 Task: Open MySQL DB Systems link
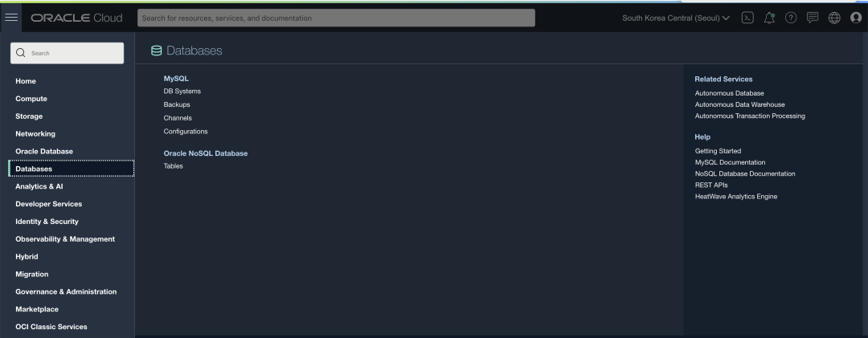pyautogui.click(x=182, y=92)
